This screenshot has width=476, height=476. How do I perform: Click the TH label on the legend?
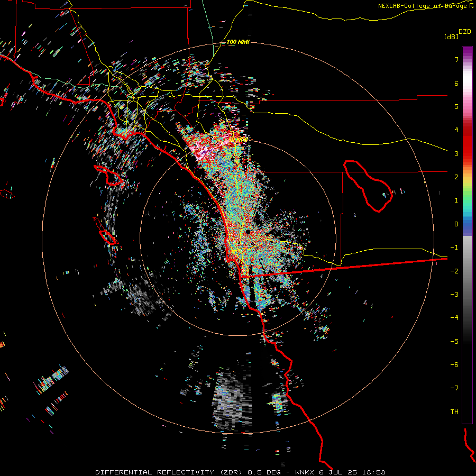(x=454, y=412)
